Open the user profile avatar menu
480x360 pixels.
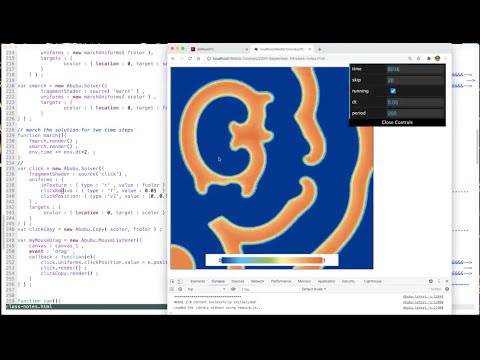click(x=437, y=58)
